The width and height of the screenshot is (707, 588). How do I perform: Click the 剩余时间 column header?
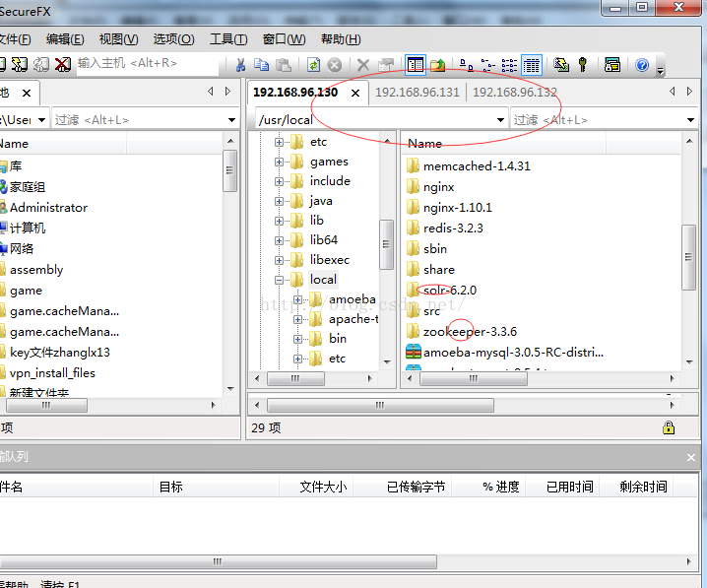coord(643,487)
